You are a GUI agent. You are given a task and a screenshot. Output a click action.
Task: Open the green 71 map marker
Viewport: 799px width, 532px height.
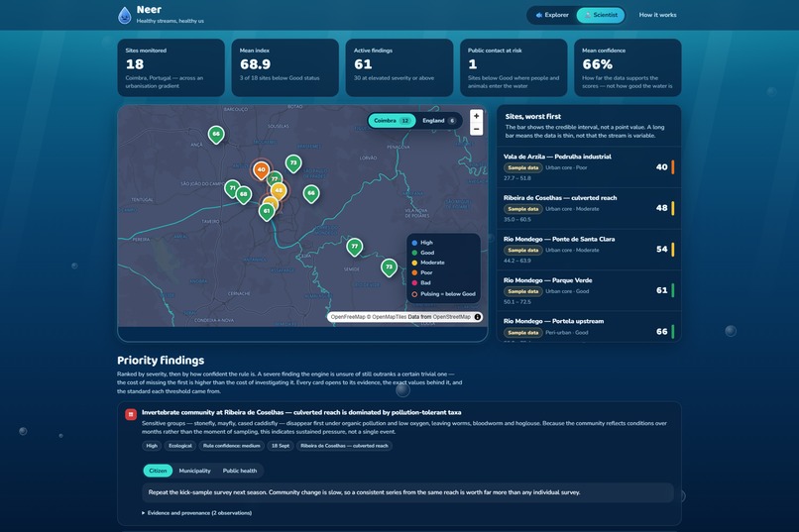[232, 189]
